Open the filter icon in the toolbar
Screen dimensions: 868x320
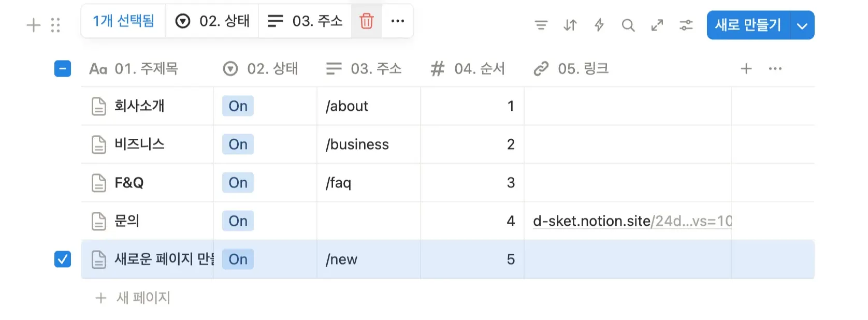(x=541, y=25)
